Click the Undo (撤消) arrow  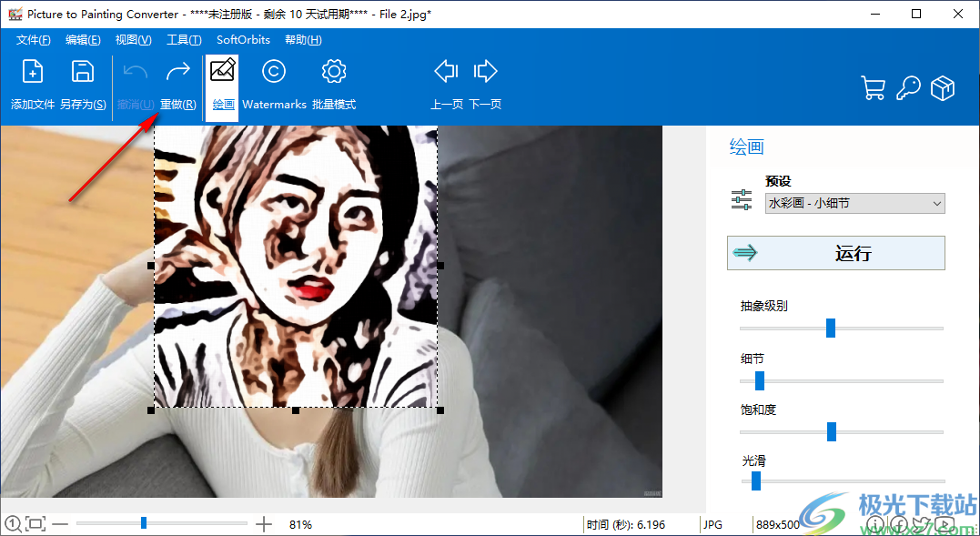(x=135, y=71)
